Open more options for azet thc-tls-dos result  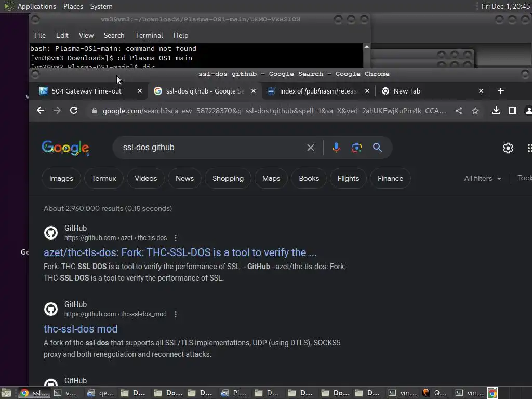tap(176, 238)
